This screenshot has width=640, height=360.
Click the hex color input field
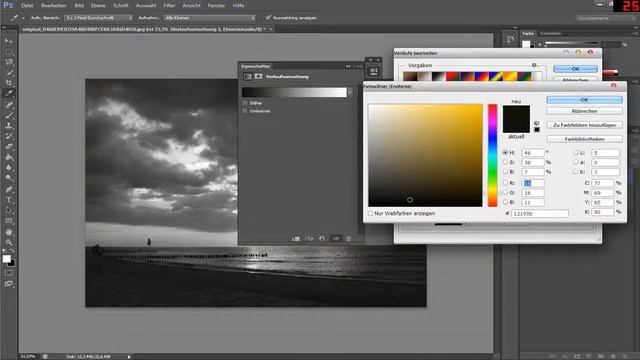coord(540,213)
